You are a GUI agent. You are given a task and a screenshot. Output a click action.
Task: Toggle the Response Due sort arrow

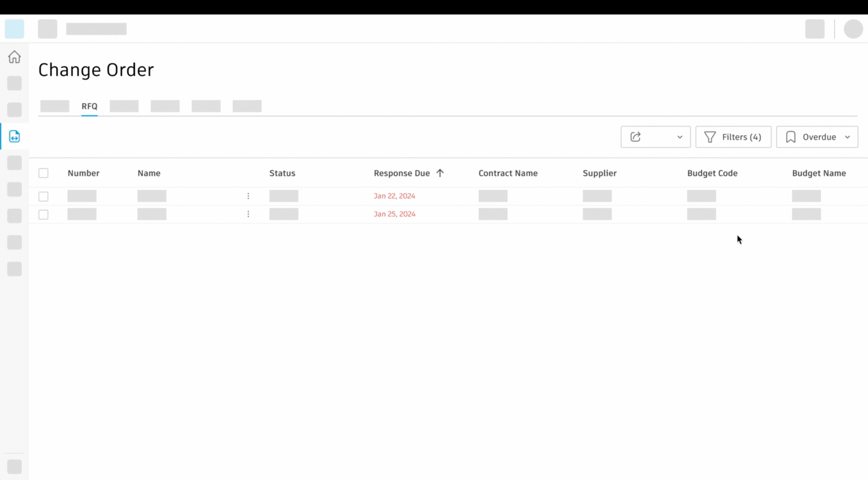[x=440, y=173]
